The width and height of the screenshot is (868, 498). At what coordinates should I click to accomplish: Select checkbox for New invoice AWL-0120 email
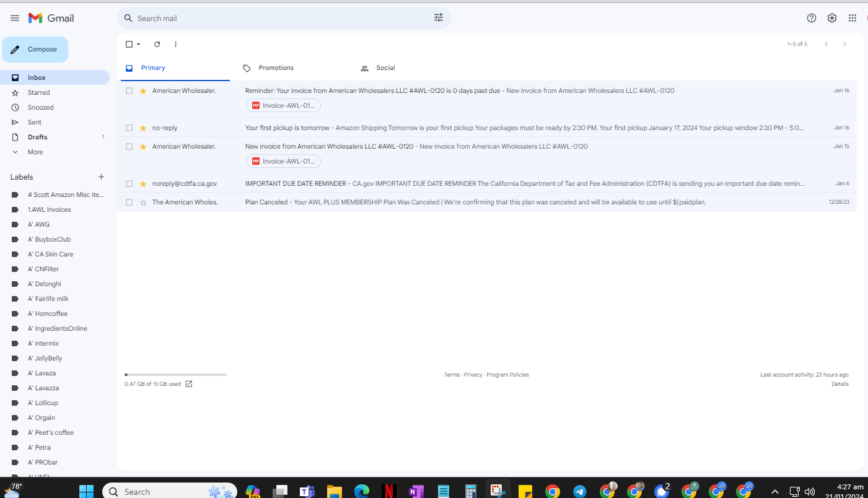click(129, 146)
